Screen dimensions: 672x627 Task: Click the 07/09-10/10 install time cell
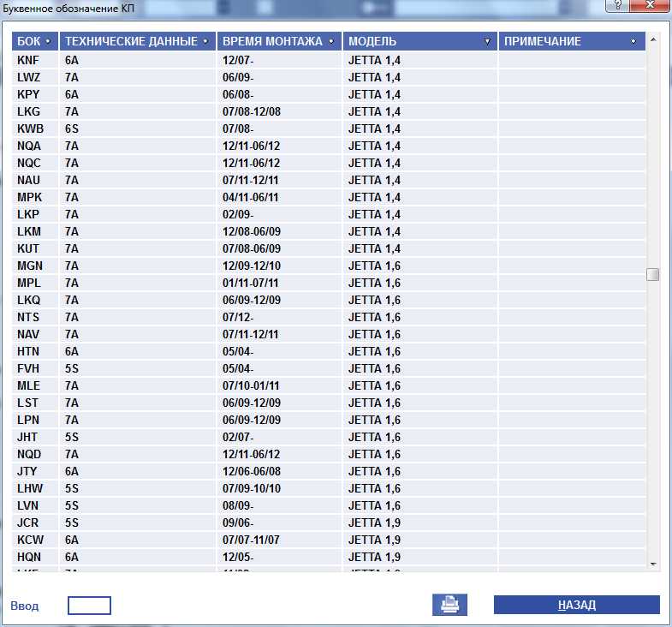coord(252,488)
